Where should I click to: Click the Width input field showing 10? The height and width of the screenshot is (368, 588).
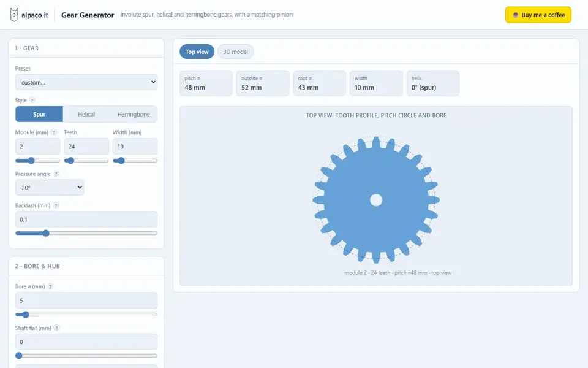(135, 146)
